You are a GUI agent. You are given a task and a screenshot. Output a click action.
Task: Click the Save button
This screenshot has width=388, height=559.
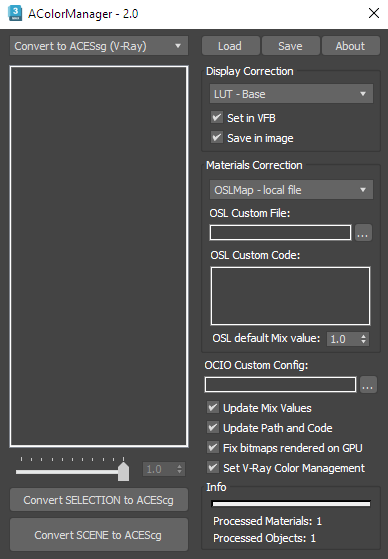coord(291,46)
